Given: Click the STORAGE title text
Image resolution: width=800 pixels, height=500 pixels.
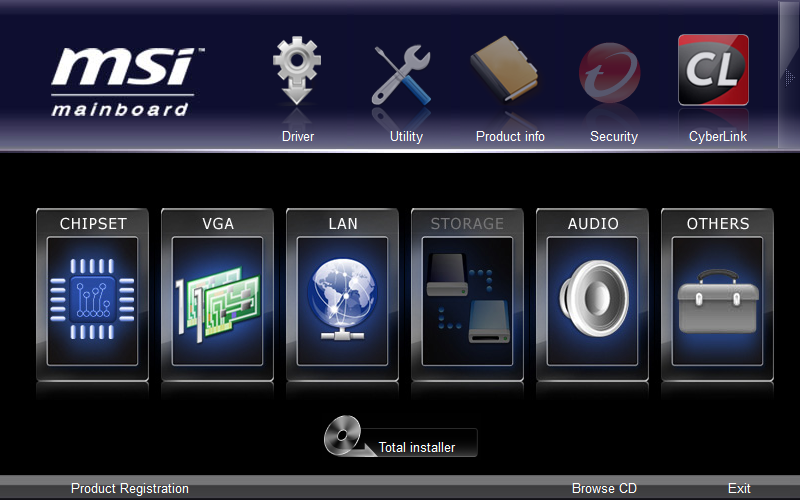Looking at the screenshot, I should click(x=467, y=223).
